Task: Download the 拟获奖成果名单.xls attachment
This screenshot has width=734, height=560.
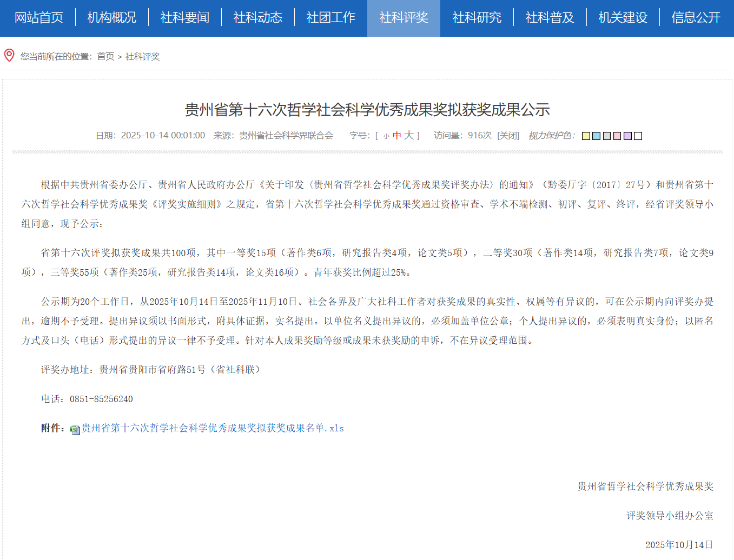Action: (x=213, y=429)
